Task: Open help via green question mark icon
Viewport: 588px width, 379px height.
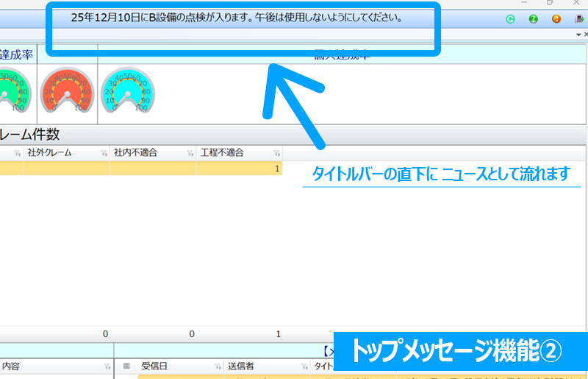Action: pos(533,20)
